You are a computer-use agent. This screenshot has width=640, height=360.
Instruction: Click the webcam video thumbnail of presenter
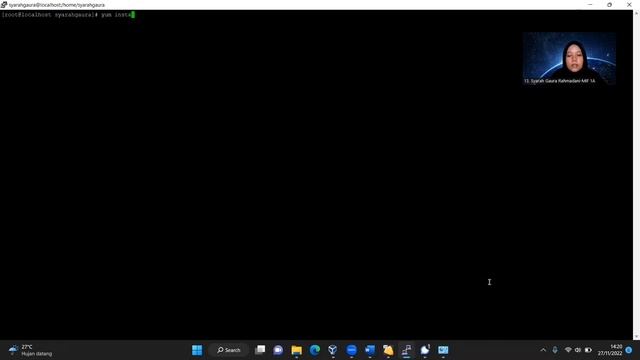point(569,58)
